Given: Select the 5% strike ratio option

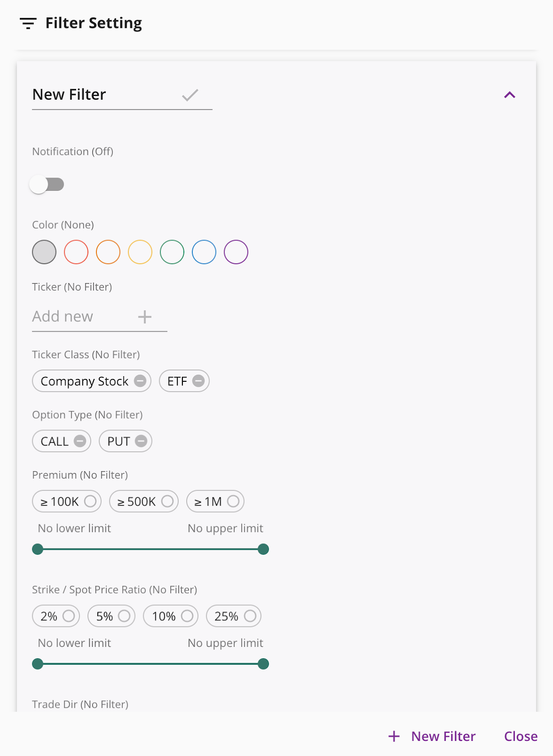Looking at the screenshot, I should coord(112,616).
